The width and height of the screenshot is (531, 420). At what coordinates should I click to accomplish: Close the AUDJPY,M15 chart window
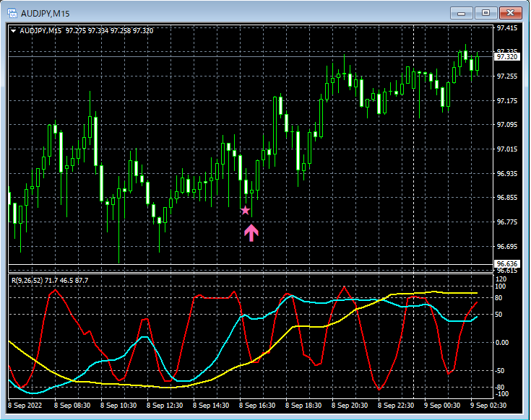point(510,13)
